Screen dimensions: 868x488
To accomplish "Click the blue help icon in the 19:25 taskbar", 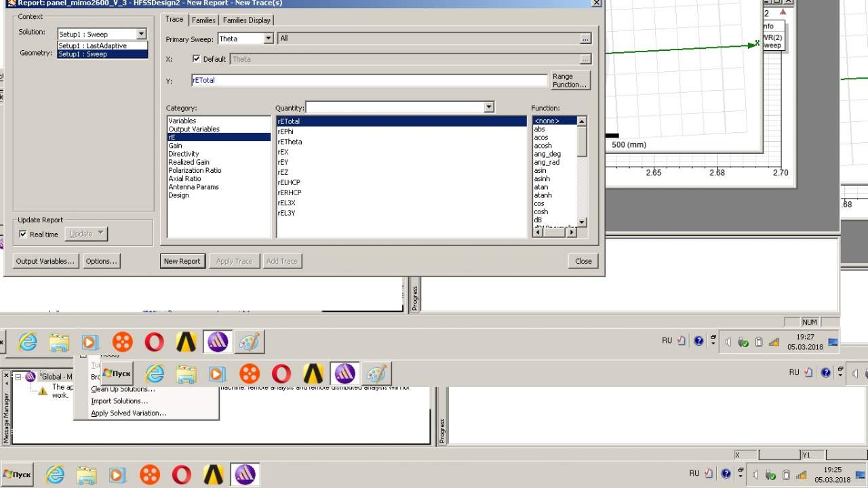I will 726,474.
